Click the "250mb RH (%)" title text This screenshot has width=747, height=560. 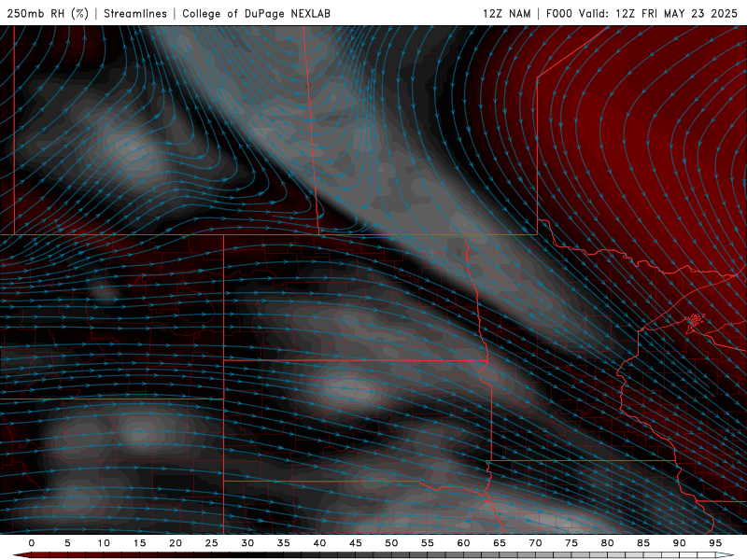click(48, 13)
